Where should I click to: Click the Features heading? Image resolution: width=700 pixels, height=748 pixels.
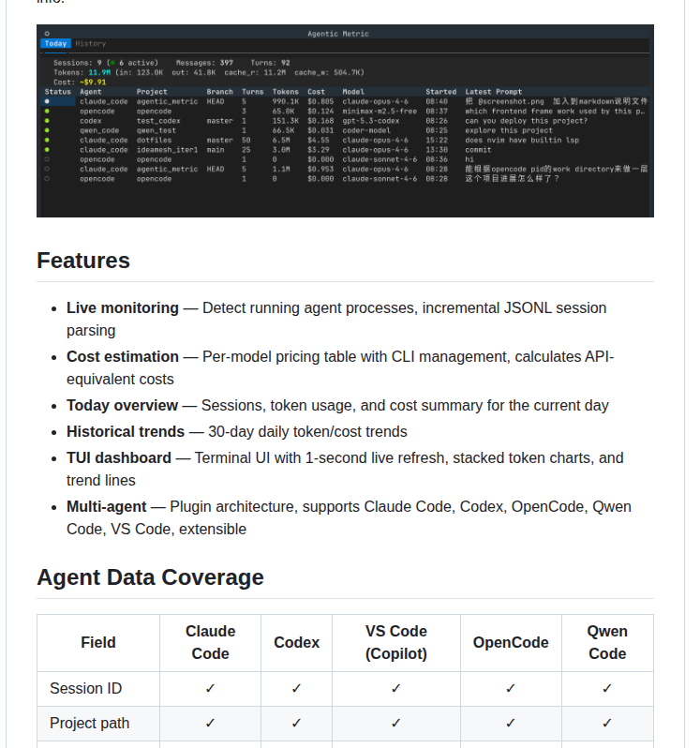pos(83,261)
